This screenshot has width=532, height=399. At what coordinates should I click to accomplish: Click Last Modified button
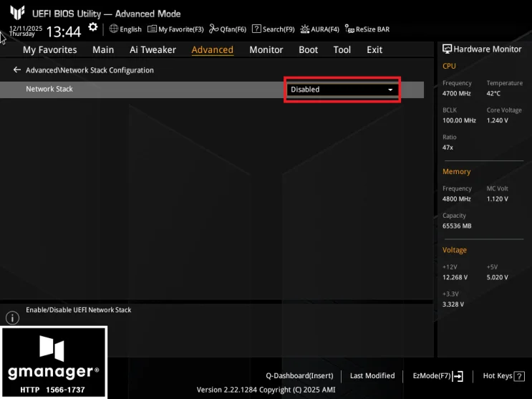372,376
